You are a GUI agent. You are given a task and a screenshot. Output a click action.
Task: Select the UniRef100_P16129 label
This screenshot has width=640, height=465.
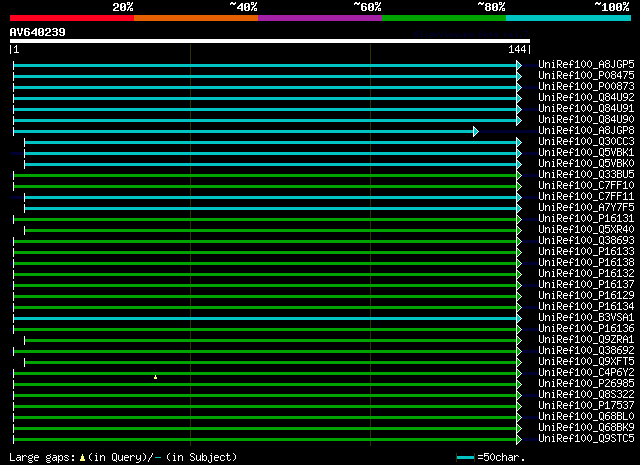[x=586, y=296]
